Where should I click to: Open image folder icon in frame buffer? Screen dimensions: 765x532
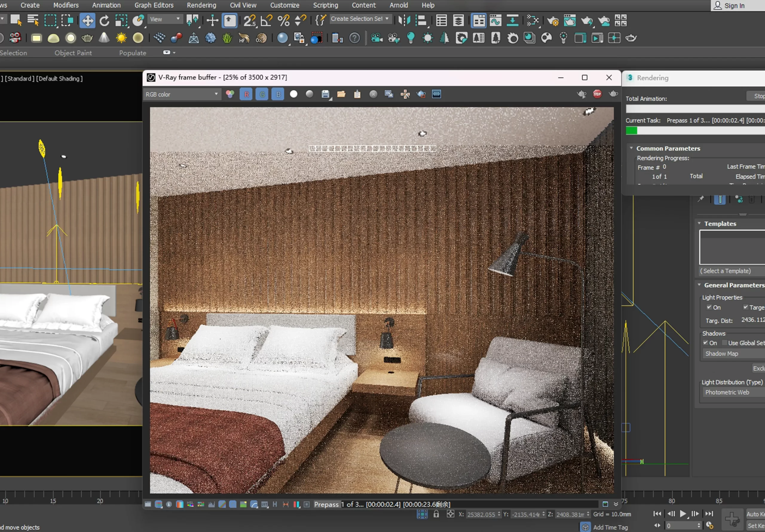pos(341,94)
